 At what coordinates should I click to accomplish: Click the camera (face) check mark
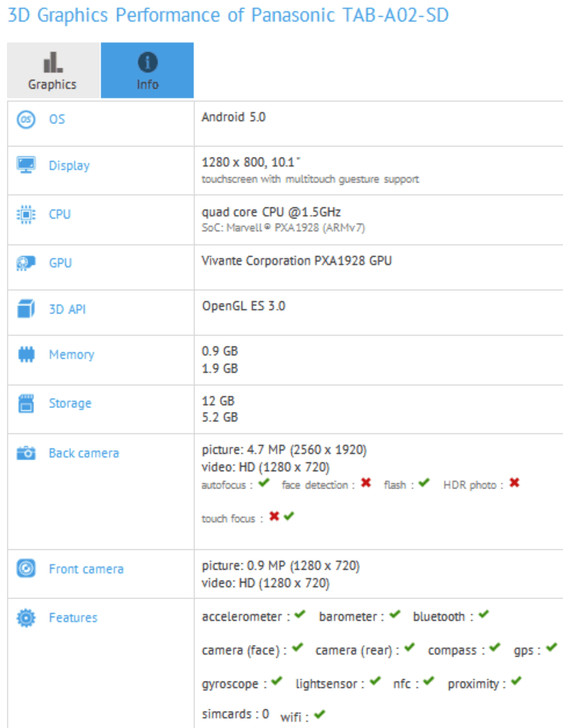click(x=298, y=647)
